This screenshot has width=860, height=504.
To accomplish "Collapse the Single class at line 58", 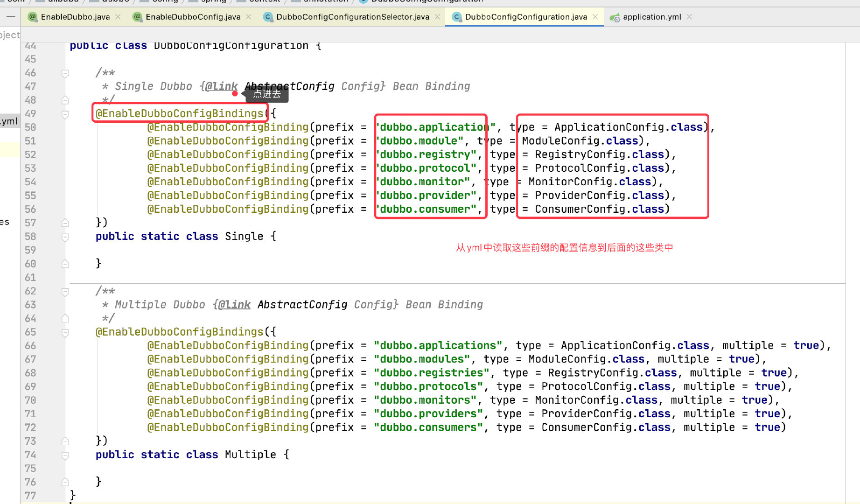I will [x=65, y=237].
